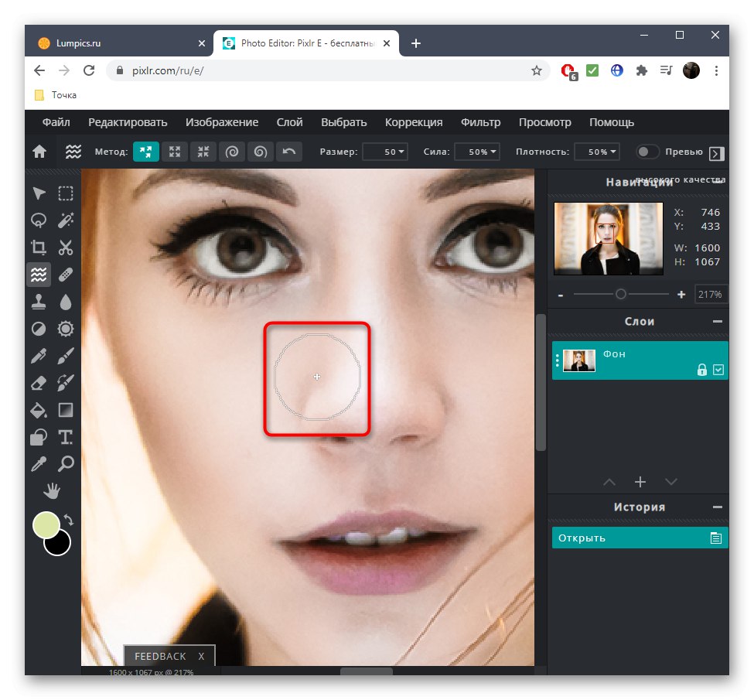754x700 pixels.
Task: Choose the Eraser tool
Action: tap(39, 383)
